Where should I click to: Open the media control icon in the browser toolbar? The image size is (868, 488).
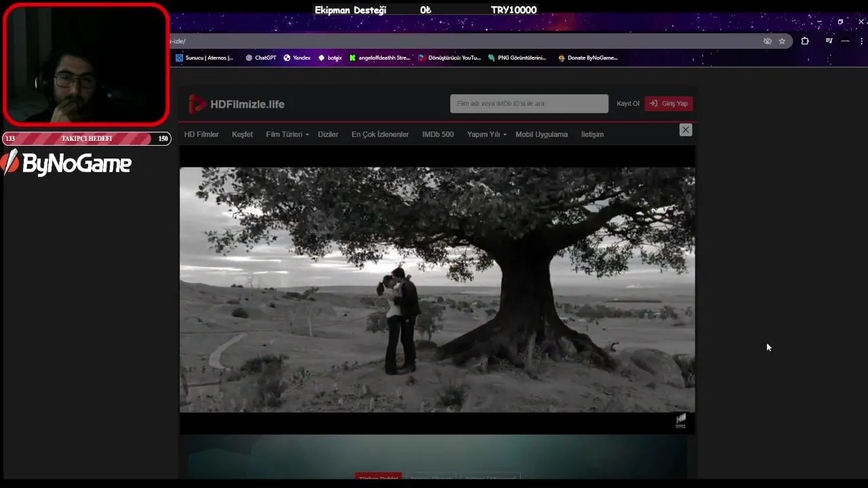829,41
